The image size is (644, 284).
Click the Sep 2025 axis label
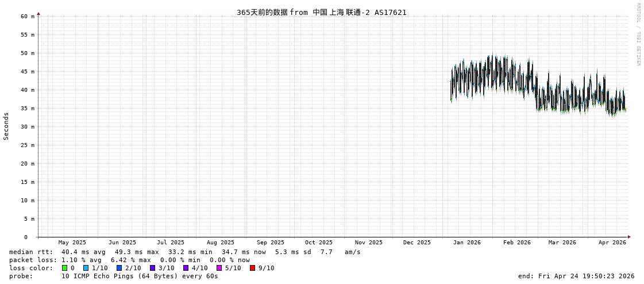(270, 243)
